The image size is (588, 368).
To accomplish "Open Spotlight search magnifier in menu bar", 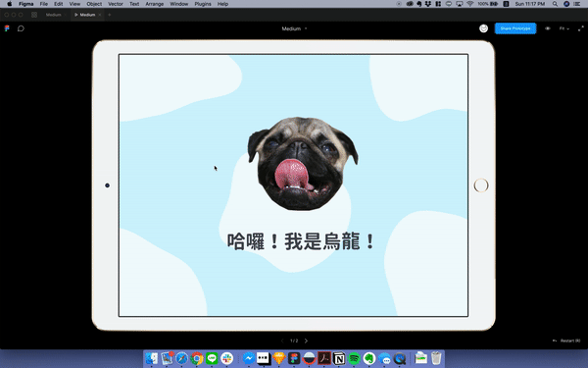I will tap(555, 4).
